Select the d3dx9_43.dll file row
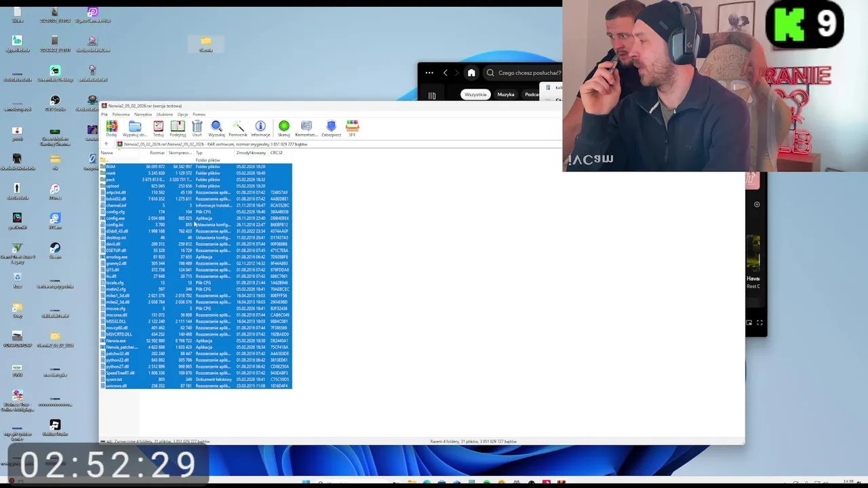The width and height of the screenshot is (868, 488). click(x=196, y=231)
